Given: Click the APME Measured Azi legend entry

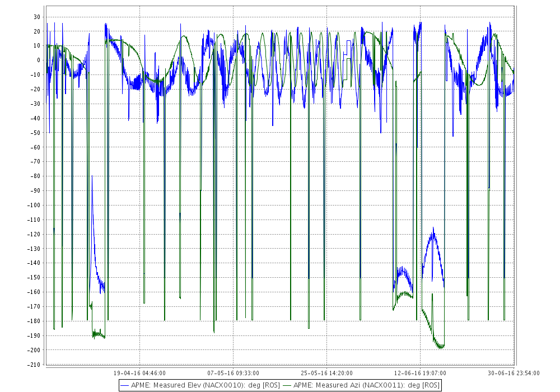Looking at the screenshot, I should (361, 385).
